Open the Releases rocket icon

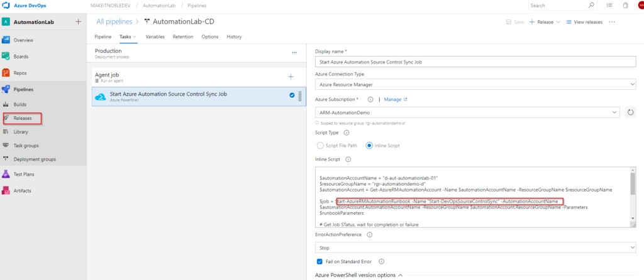tap(6, 118)
